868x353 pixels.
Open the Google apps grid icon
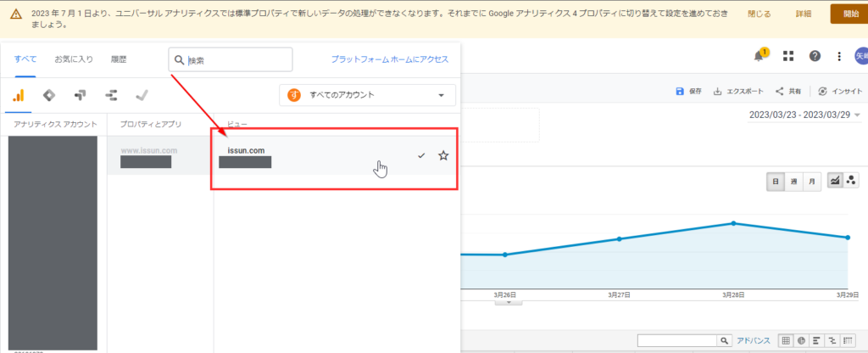pyautogui.click(x=788, y=56)
